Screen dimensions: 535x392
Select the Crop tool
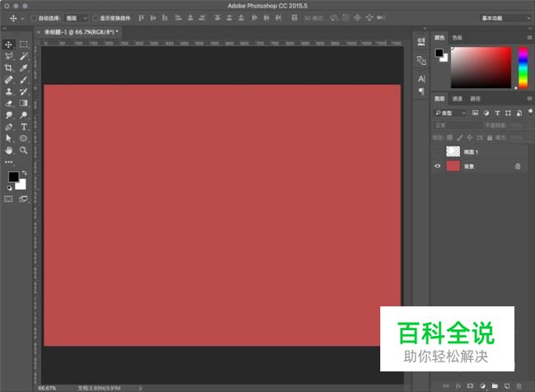(9, 68)
